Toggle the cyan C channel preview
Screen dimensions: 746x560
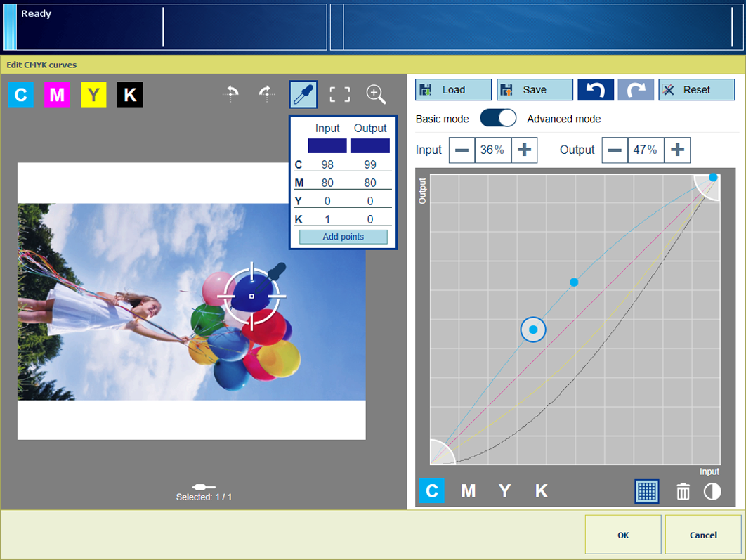click(x=20, y=95)
